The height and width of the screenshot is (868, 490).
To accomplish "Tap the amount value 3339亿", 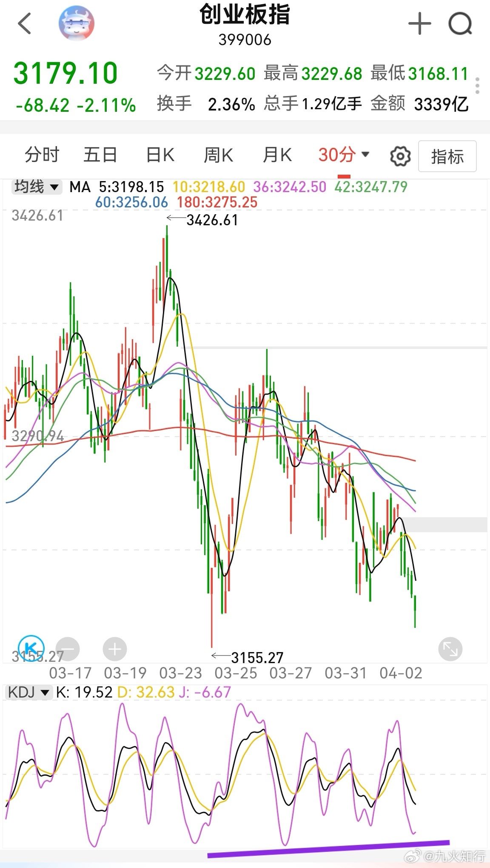I will tap(441, 104).
